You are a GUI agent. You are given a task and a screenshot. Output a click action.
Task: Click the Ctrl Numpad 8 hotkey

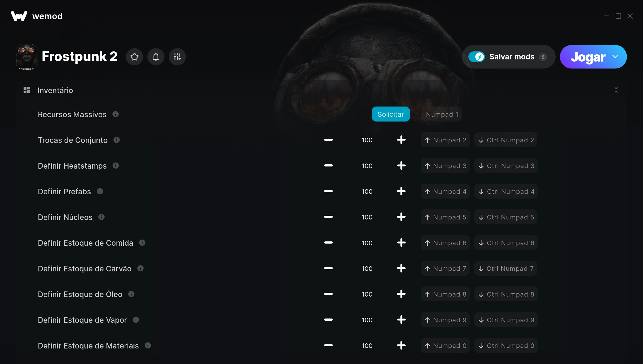(x=506, y=294)
